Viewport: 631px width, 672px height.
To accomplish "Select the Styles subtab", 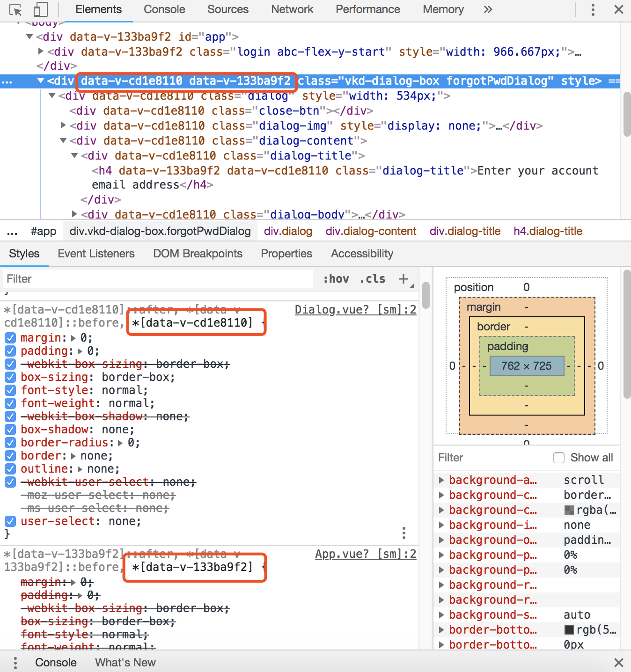I will (x=24, y=254).
